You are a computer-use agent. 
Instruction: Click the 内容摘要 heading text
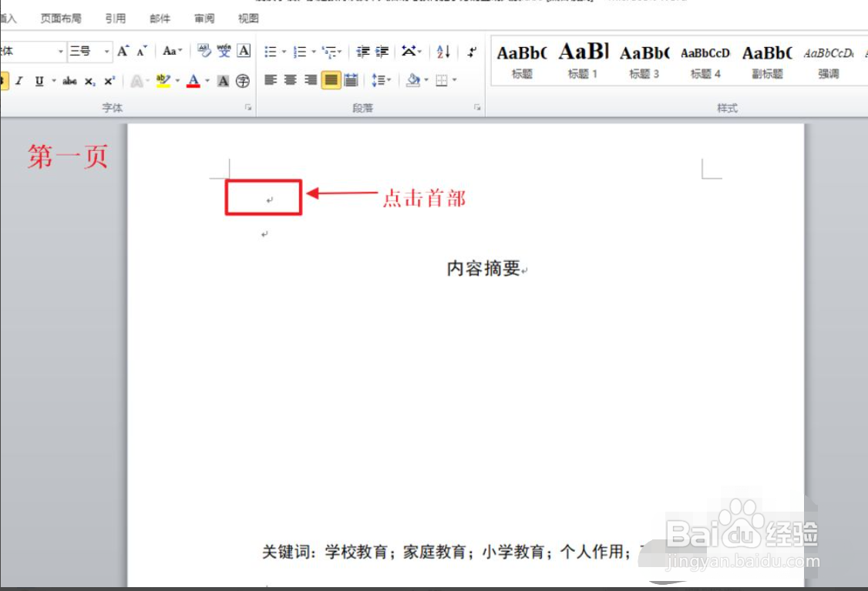483,268
